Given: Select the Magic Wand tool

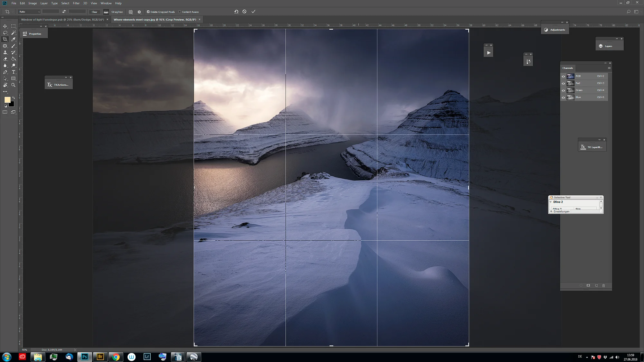Looking at the screenshot, I should point(14,33).
